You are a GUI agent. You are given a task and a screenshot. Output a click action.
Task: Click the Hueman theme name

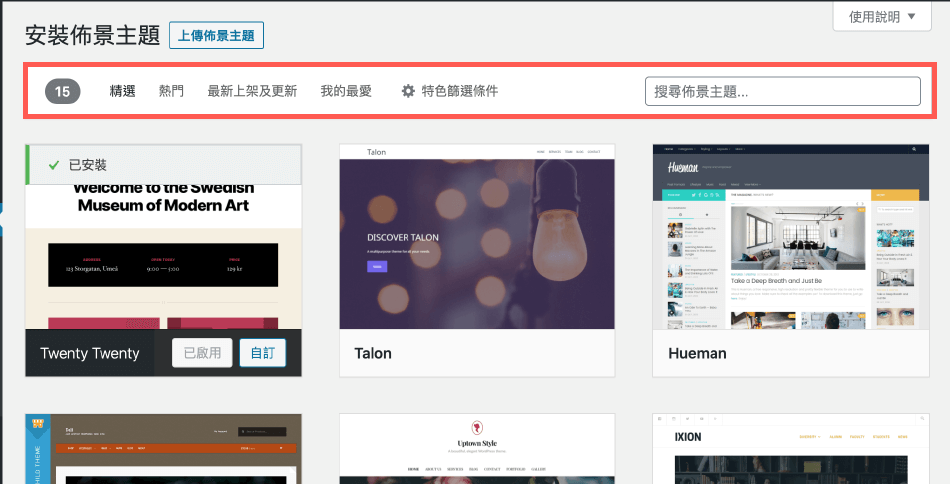pos(697,353)
